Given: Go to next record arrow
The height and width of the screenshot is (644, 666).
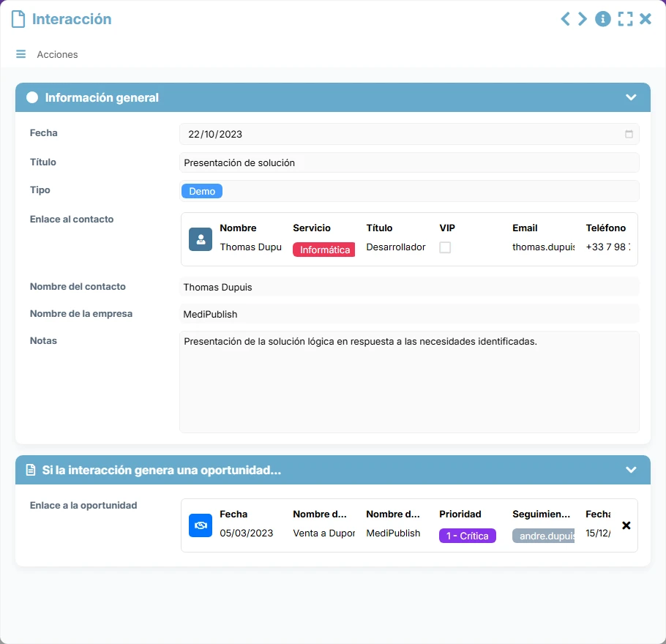Looking at the screenshot, I should pos(583,19).
